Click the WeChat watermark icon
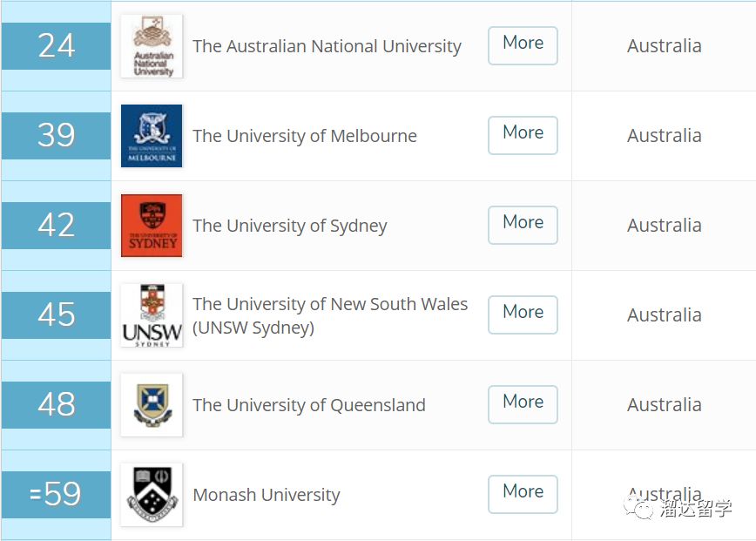 pos(638,508)
